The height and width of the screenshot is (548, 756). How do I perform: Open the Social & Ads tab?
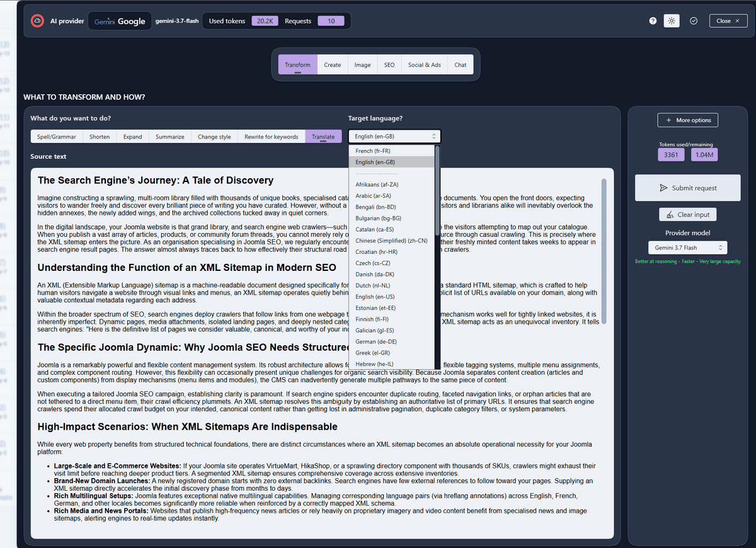425,65
